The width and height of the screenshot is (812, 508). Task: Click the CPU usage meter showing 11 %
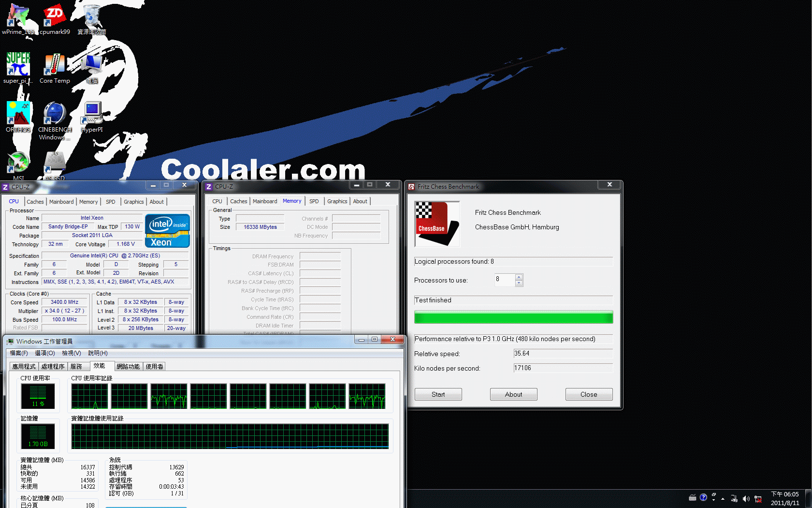point(38,396)
